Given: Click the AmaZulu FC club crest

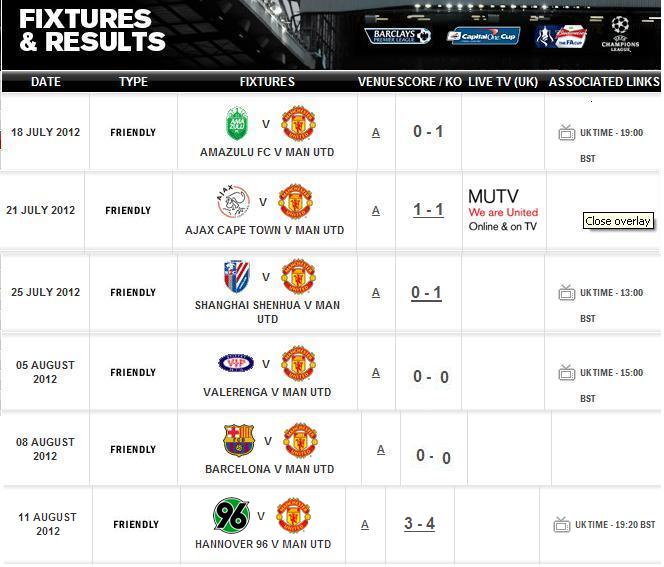Looking at the screenshot, I should [237, 124].
